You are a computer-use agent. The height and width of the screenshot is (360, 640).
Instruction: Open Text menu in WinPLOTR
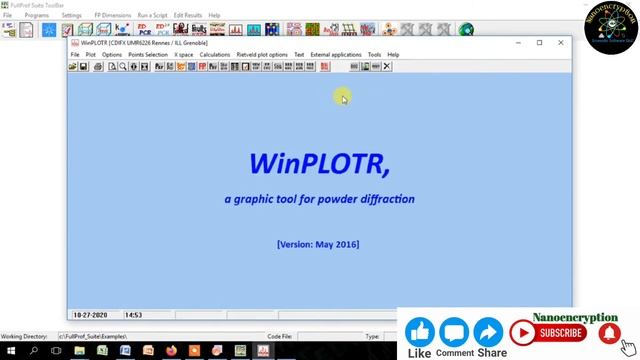tap(299, 55)
